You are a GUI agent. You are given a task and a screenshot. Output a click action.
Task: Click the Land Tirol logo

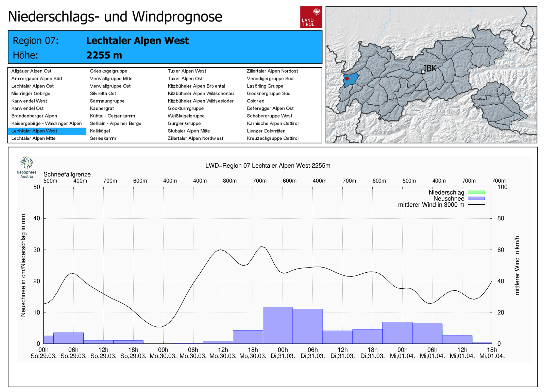[311, 17]
